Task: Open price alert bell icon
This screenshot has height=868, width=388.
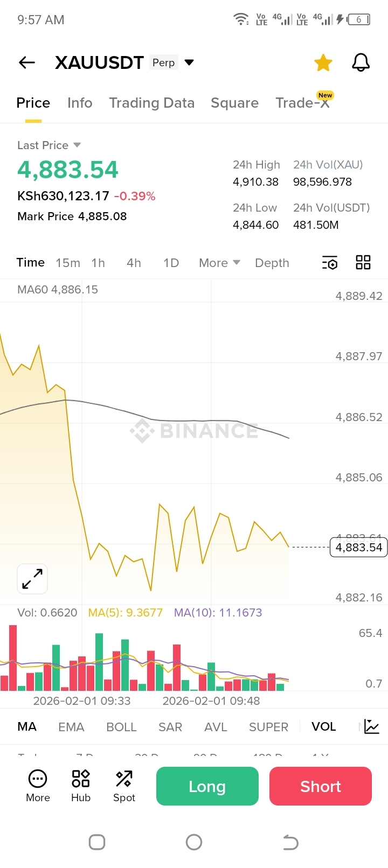Action: click(361, 63)
